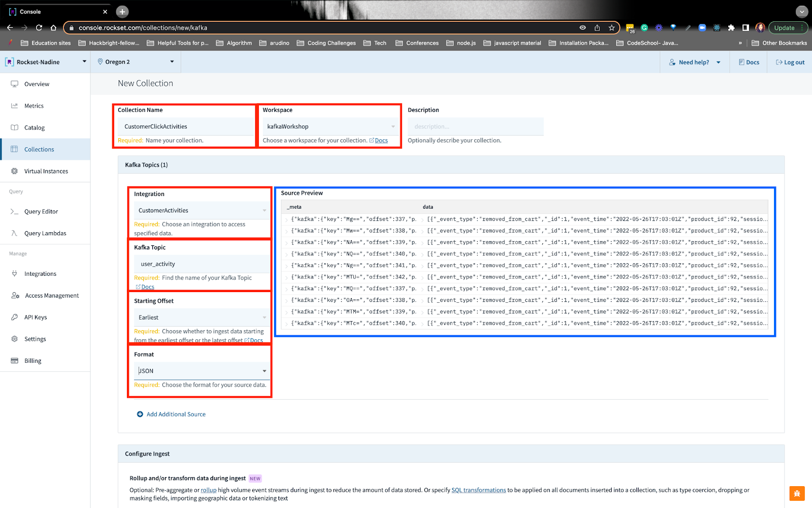Reload the Rockset console page
The width and height of the screenshot is (812, 508).
pyautogui.click(x=39, y=27)
